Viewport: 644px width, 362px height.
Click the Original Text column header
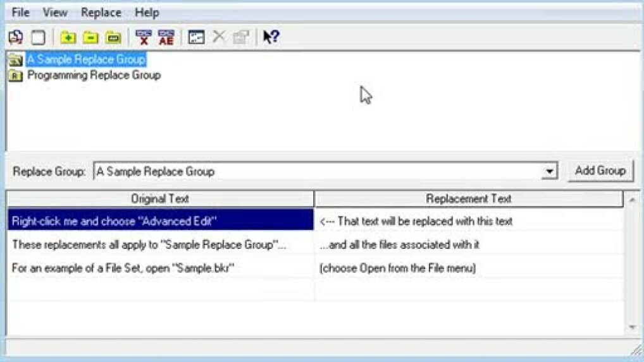(x=160, y=198)
